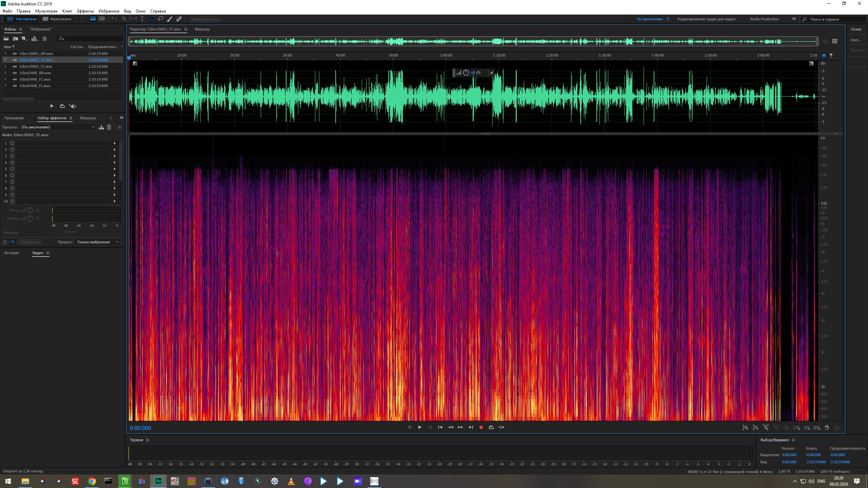The height and width of the screenshot is (488, 868).
Task: Toggle loop playback in the transport
Action: pyautogui.click(x=491, y=427)
